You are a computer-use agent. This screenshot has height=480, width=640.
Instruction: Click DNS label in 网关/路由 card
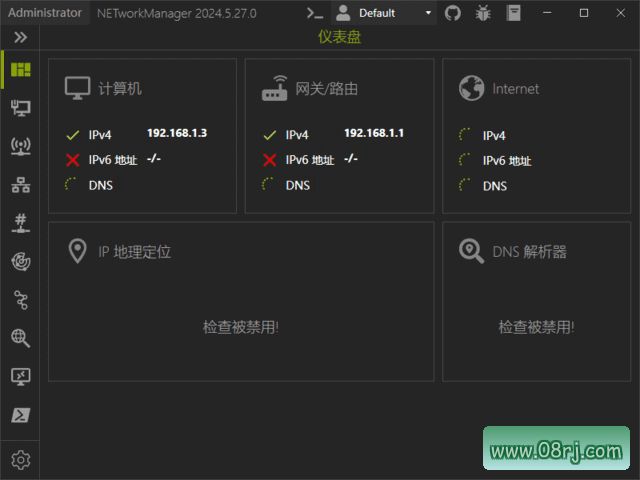click(x=298, y=186)
